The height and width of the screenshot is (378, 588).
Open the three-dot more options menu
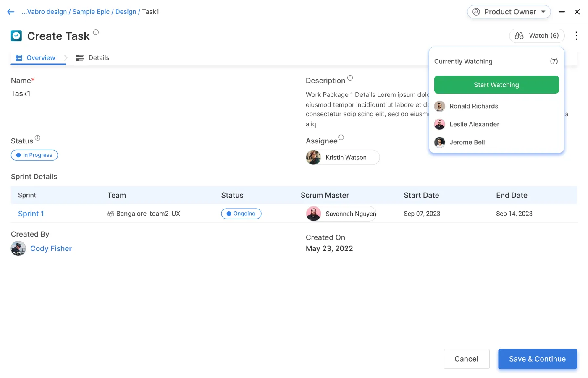[576, 36]
